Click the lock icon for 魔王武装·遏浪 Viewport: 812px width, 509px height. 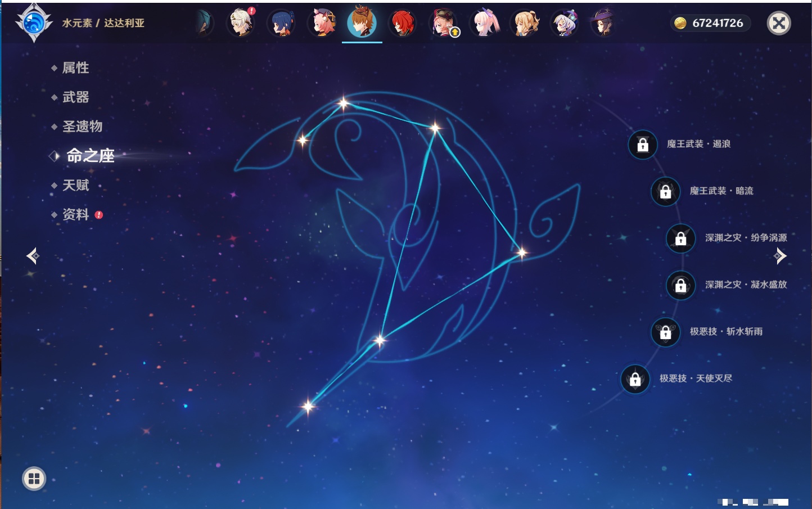click(x=643, y=145)
